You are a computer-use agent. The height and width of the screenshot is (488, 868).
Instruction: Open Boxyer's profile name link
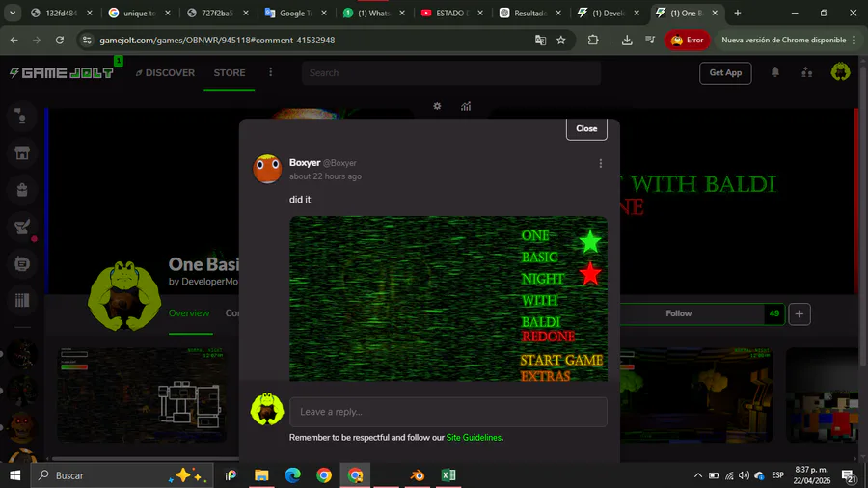(x=305, y=163)
